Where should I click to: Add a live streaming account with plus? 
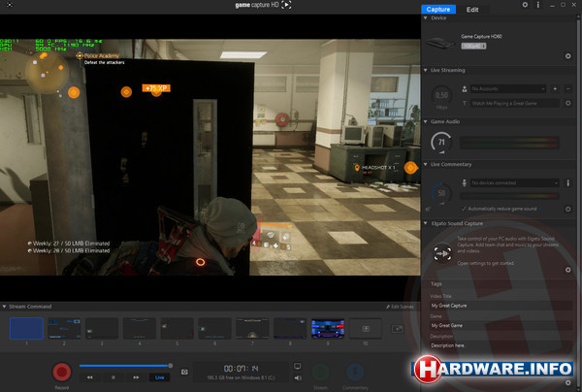(555, 88)
